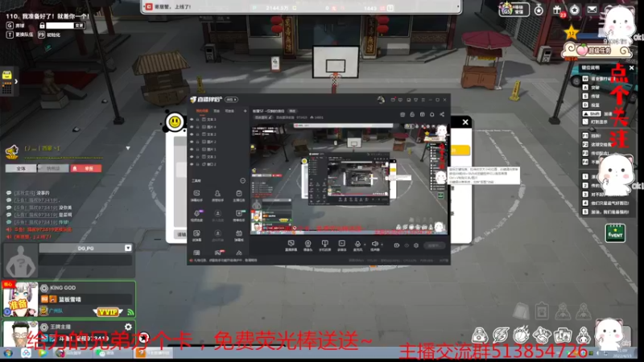This screenshot has width=644, height=362.
Task: Toggle visibility of the 图片 2 layer
Action: 192,142
